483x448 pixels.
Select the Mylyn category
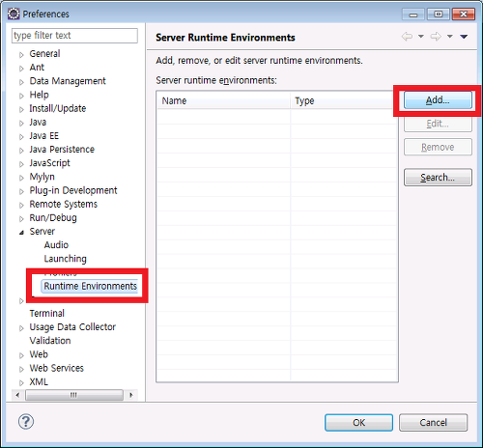pyautogui.click(x=42, y=177)
